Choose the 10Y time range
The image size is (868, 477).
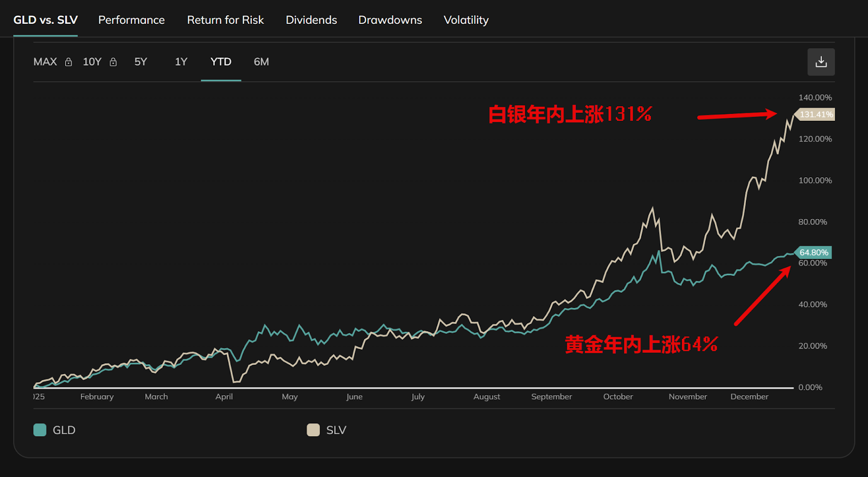pyautogui.click(x=92, y=62)
